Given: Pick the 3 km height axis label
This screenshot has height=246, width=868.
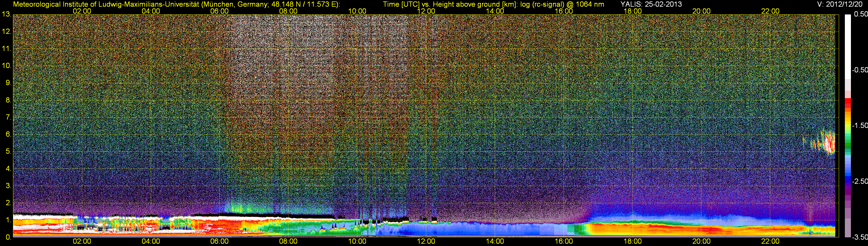Looking at the screenshot, I should coord(8,186).
